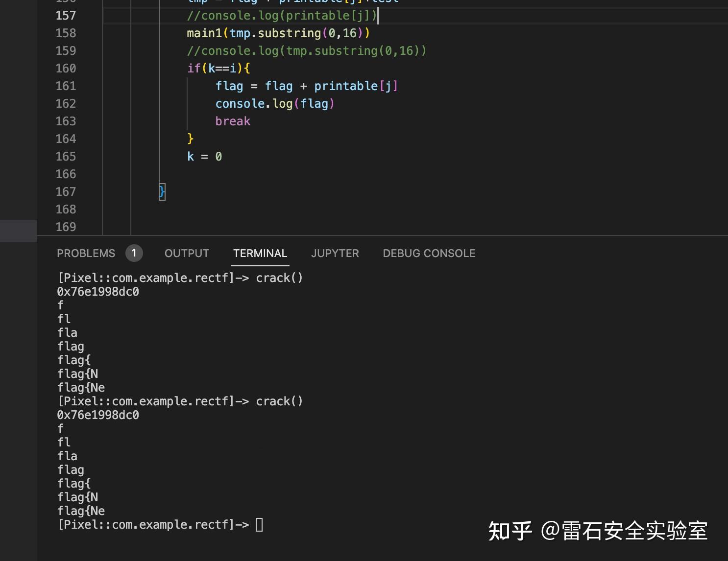
Task: Click the closing brace on line 167
Action: (x=161, y=191)
